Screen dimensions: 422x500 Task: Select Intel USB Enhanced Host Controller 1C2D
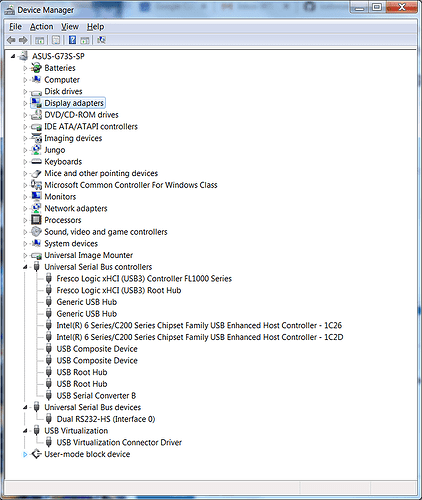(x=200, y=337)
